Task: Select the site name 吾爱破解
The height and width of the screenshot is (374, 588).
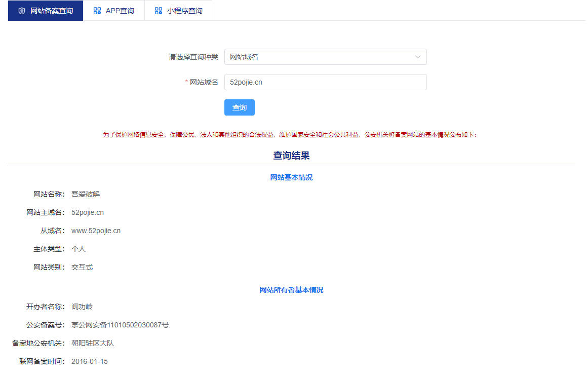Action: click(x=86, y=194)
